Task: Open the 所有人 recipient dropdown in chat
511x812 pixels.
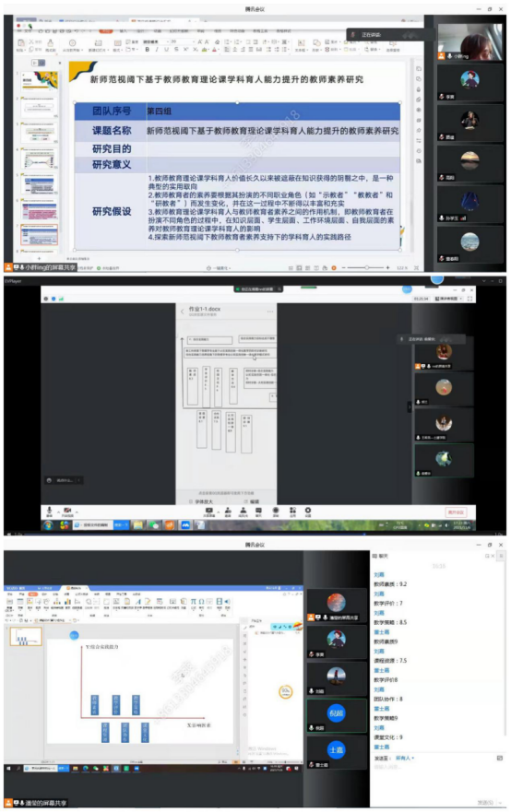Action: [405, 758]
